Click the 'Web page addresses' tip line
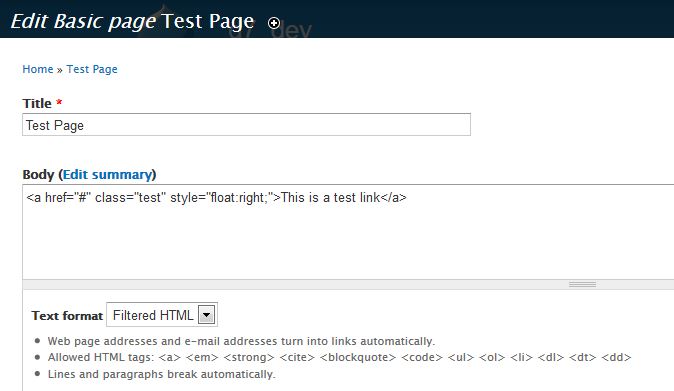Screen dimensions: 674x391 pos(241,341)
